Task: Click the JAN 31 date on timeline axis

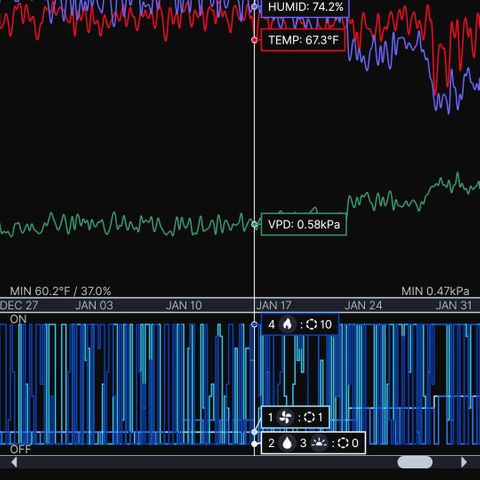Action: tap(454, 305)
